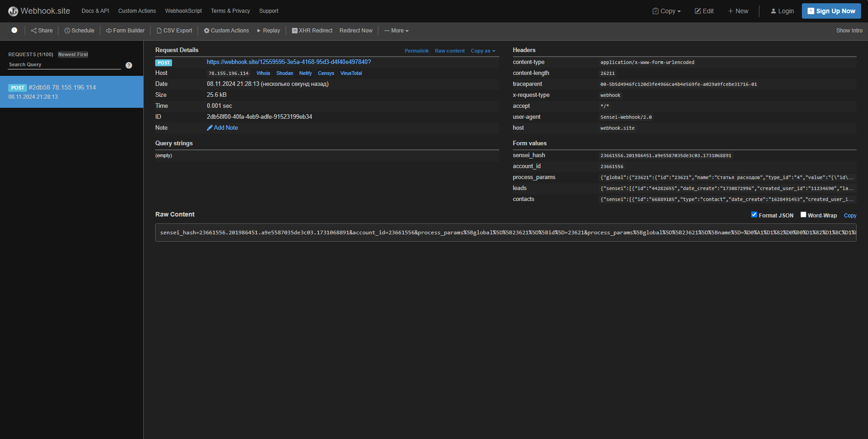Image resolution: width=868 pixels, height=439 pixels.
Task: Expand the Copy as dropdown
Action: pos(483,51)
